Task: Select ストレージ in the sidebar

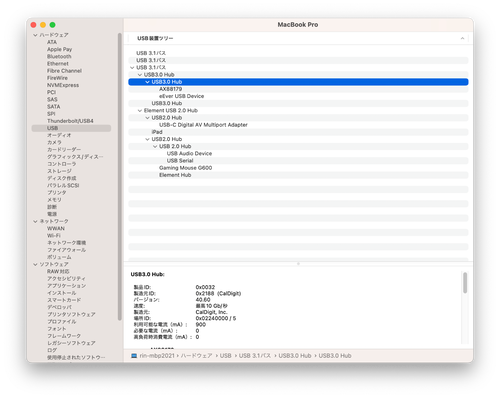Action: [x=59, y=171]
